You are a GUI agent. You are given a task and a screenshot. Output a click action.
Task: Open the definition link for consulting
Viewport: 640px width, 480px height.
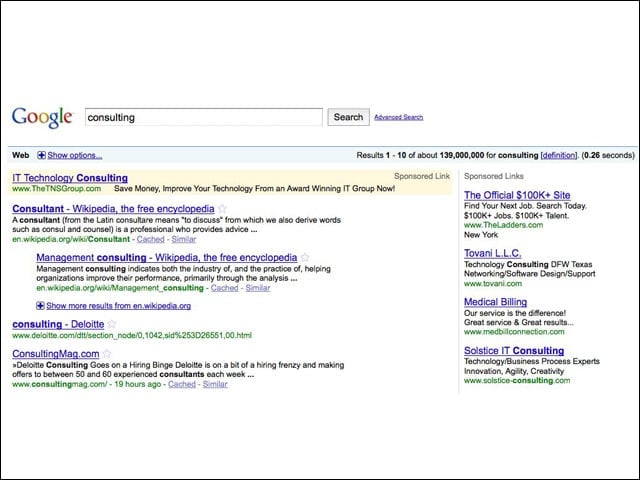pos(558,156)
